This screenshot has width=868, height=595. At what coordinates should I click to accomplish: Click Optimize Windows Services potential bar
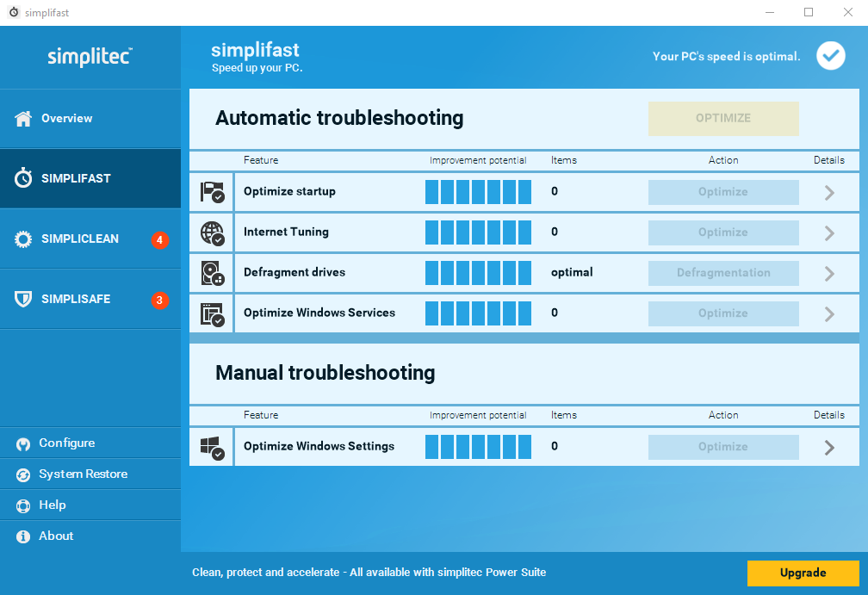click(478, 313)
